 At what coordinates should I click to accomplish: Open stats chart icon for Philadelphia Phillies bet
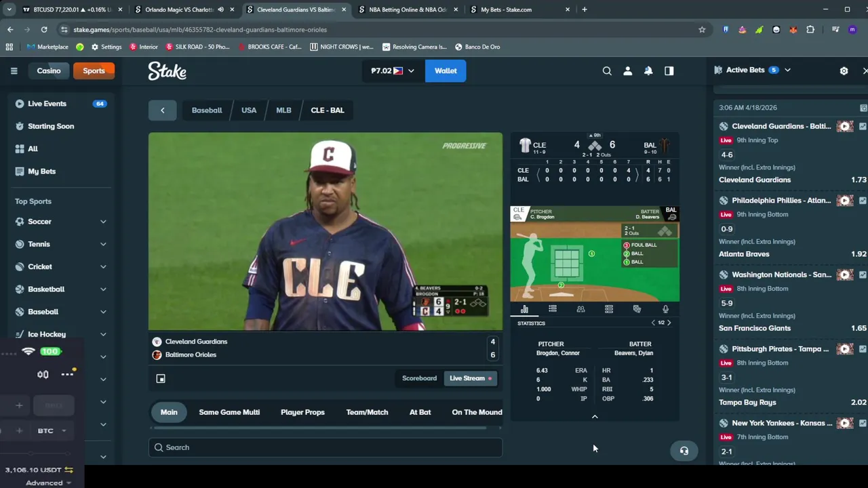click(863, 201)
